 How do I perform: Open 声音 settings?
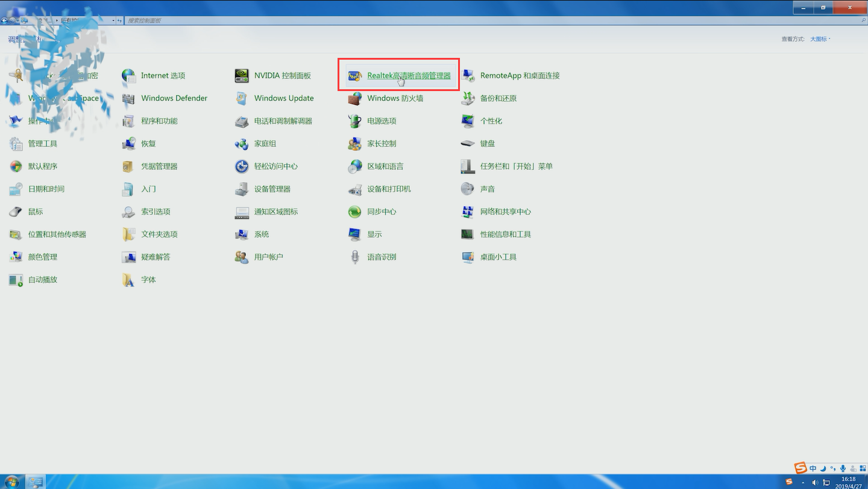478,189
